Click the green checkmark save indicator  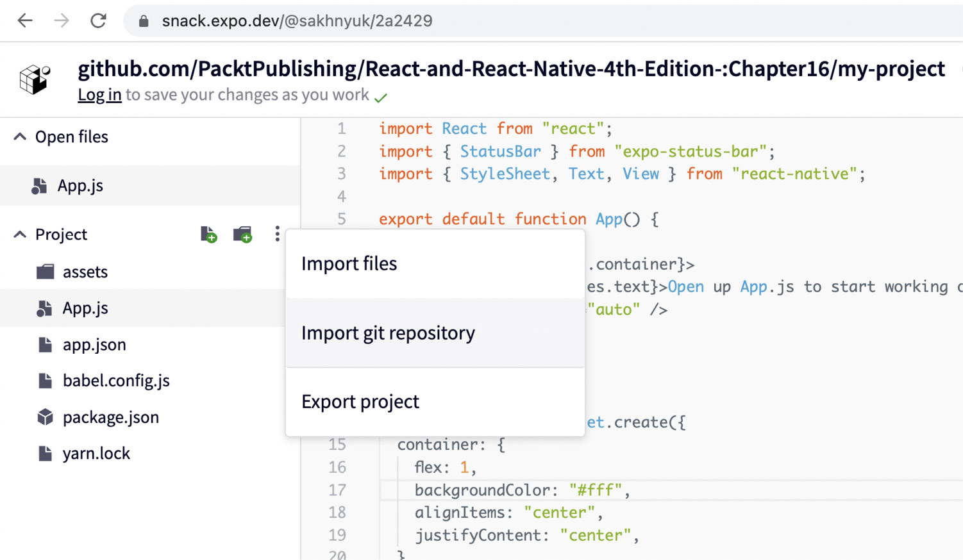381,97
